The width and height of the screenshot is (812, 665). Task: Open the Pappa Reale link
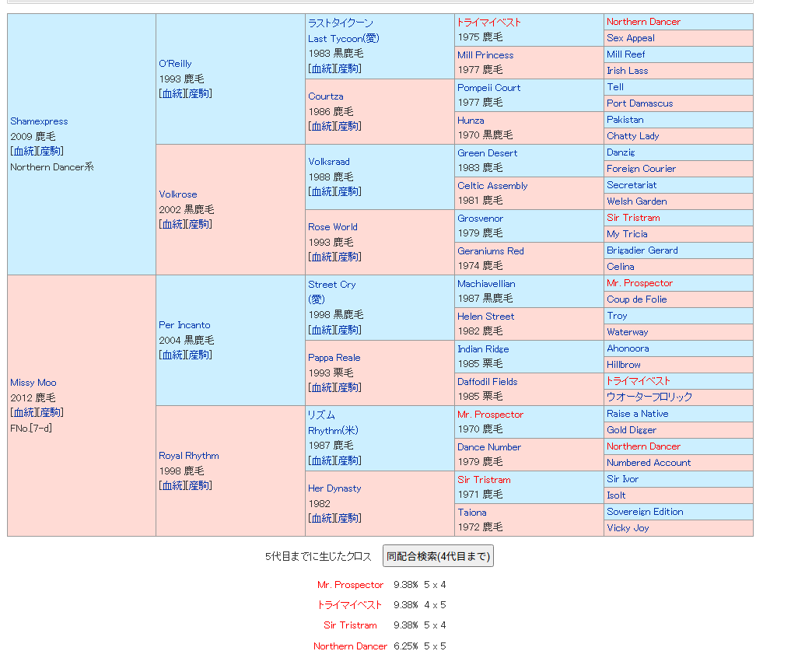click(334, 358)
